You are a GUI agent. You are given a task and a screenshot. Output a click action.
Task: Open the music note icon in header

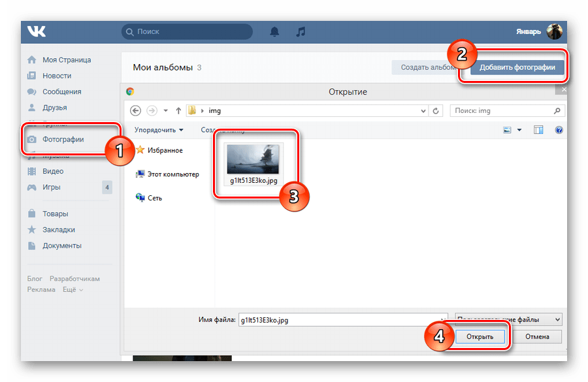pyautogui.click(x=301, y=32)
